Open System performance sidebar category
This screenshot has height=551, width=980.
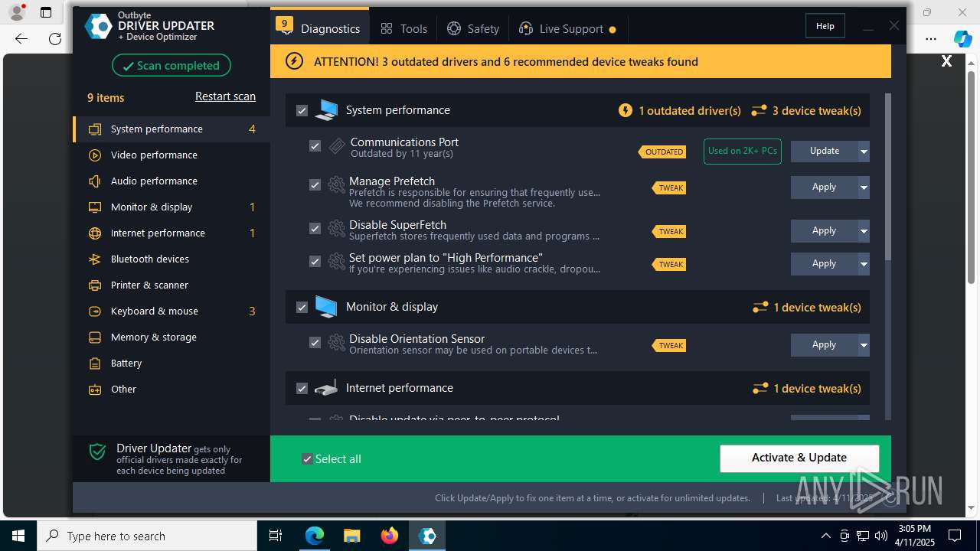(x=171, y=129)
